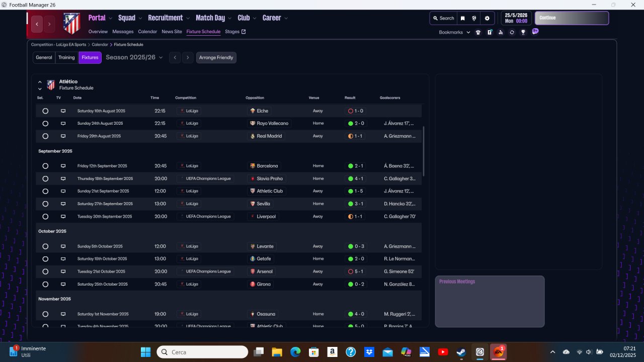Open Competition - LaLiga EA Sports breadcrumb
This screenshot has height=362, width=644.
click(x=58, y=45)
